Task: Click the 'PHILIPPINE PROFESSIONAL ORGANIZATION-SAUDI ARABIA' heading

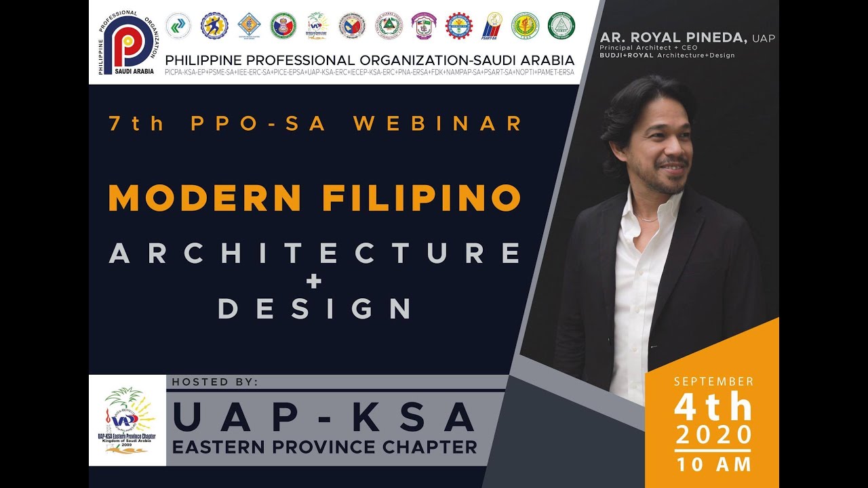Action: tap(370, 60)
